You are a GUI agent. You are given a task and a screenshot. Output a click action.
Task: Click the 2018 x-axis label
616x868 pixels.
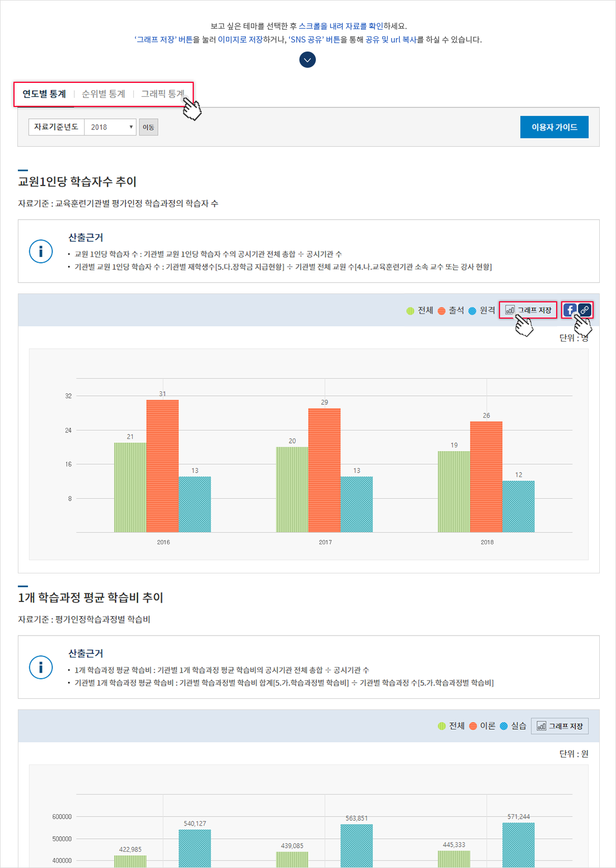[x=487, y=542]
